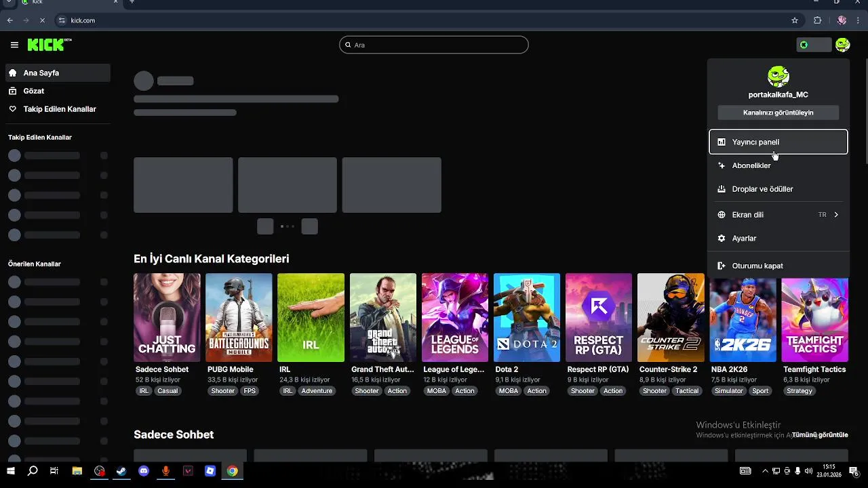The width and height of the screenshot is (868, 488).
Task: Click the Takip Edilen Kanallar heart icon
Action: coord(12,109)
